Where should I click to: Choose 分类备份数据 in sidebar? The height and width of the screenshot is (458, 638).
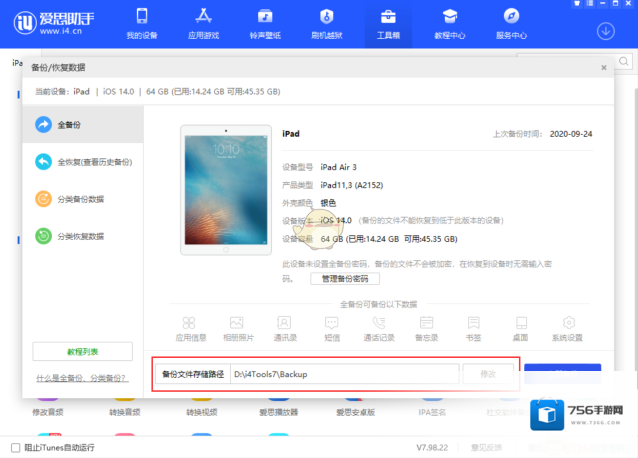pyautogui.click(x=82, y=199)
